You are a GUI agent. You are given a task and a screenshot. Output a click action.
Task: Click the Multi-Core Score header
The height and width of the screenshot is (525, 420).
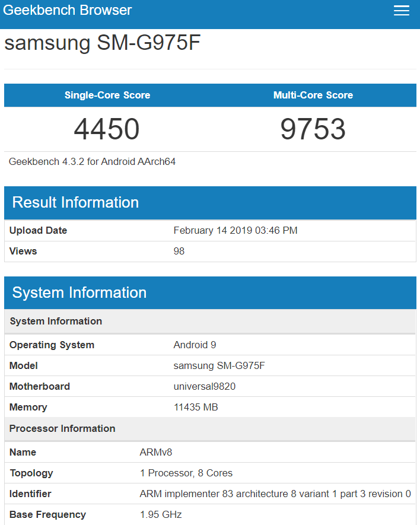313,95
